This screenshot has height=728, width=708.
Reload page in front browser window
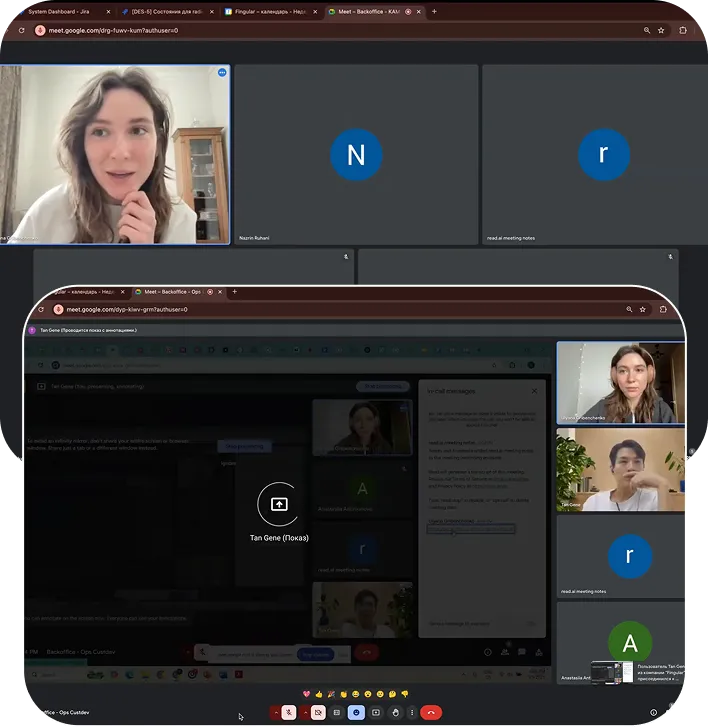(x=41, y=309)
